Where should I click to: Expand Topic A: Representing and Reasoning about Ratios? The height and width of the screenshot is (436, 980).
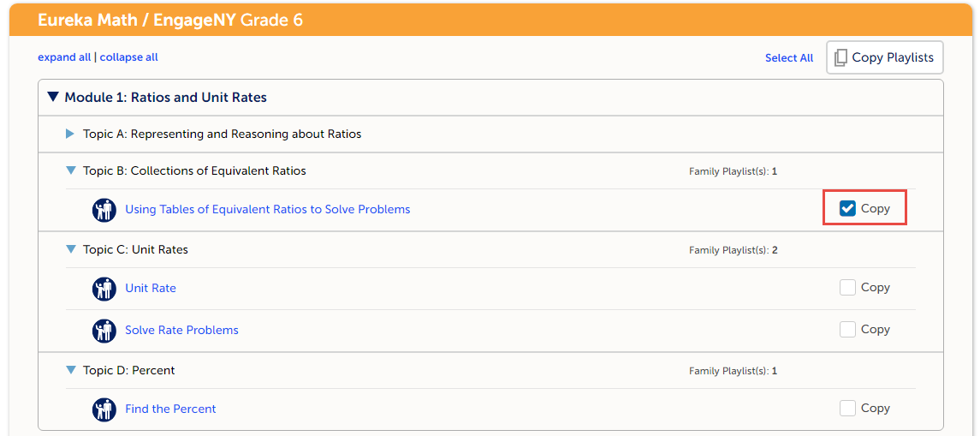click(70, 134)
